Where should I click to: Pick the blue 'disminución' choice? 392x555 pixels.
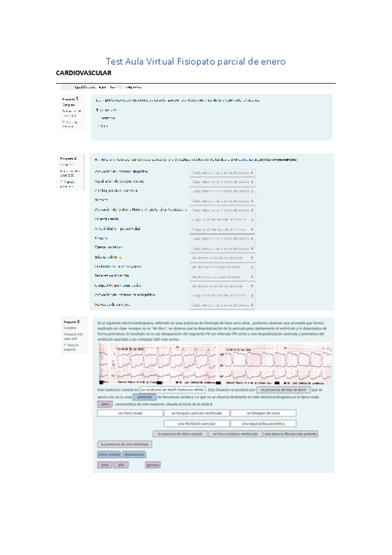click(x=134, y=454)
